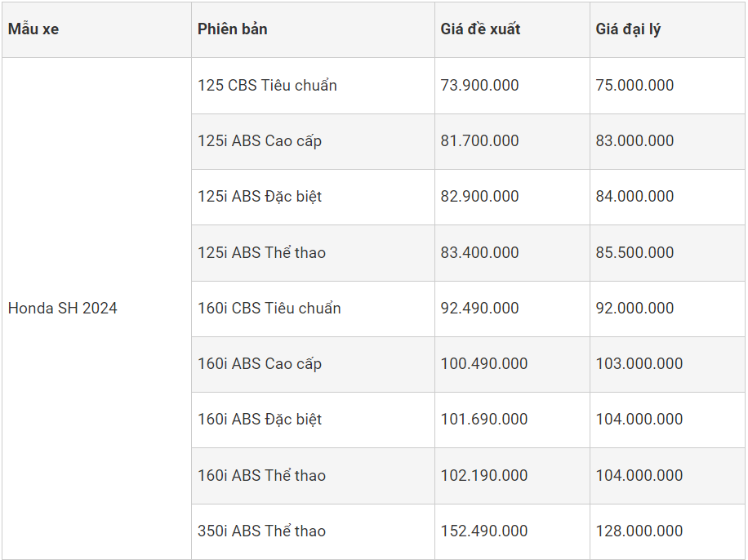Click the suggested price 92.490.000
The width and height of the screenshot is (748, 560).
pyautogui.click(x=479, y=309)
